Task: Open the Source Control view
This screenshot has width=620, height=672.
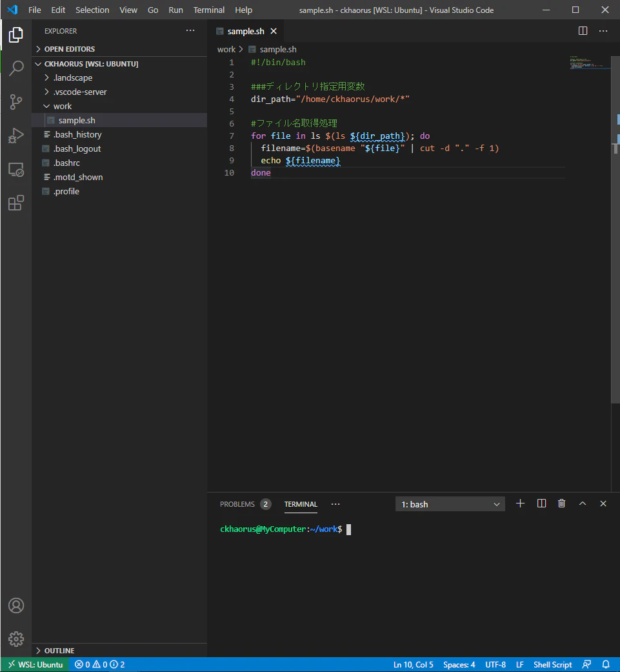Action: 16,102
